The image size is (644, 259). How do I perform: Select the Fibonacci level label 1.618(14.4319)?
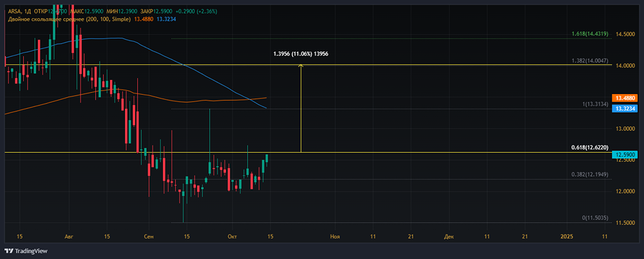590,34
